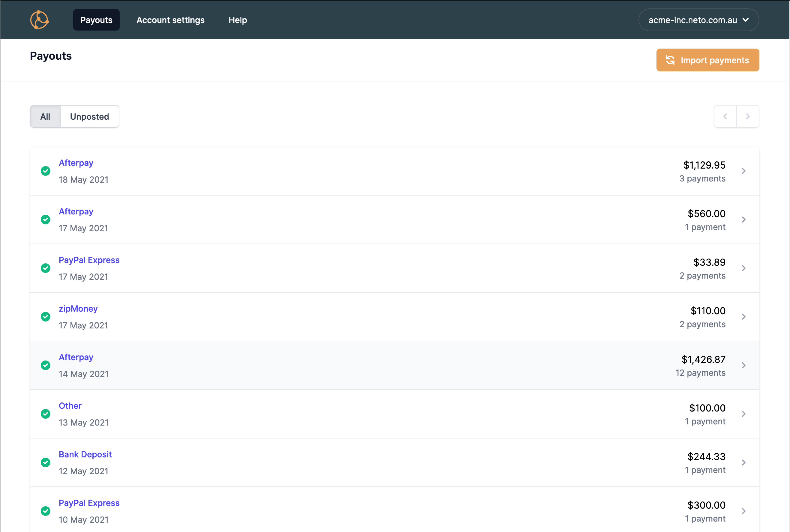
Task: Click the $33.89 amount
Action: tap(709, 262)
